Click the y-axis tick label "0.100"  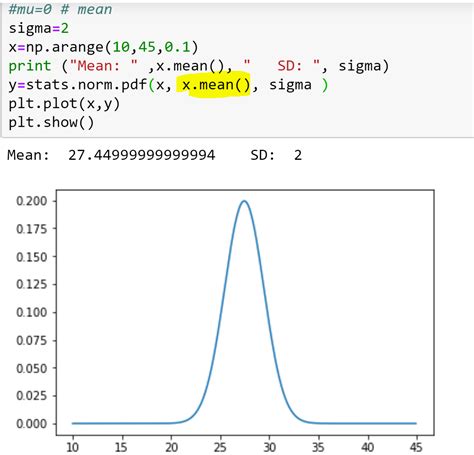pos(32,312)
